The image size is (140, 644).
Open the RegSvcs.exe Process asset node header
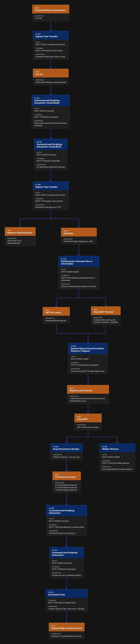coord(88,390)
